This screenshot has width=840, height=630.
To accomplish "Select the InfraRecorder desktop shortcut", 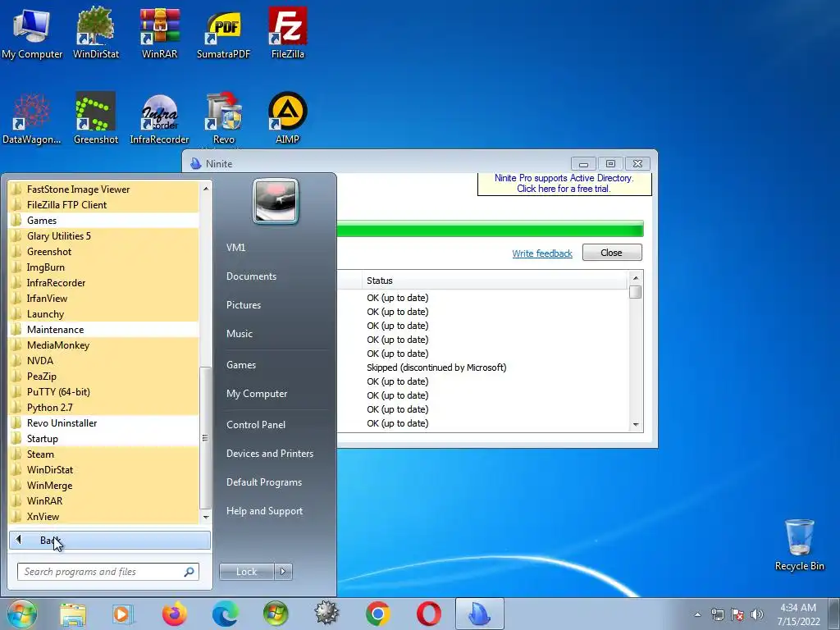I will click(x=159, y=118).
